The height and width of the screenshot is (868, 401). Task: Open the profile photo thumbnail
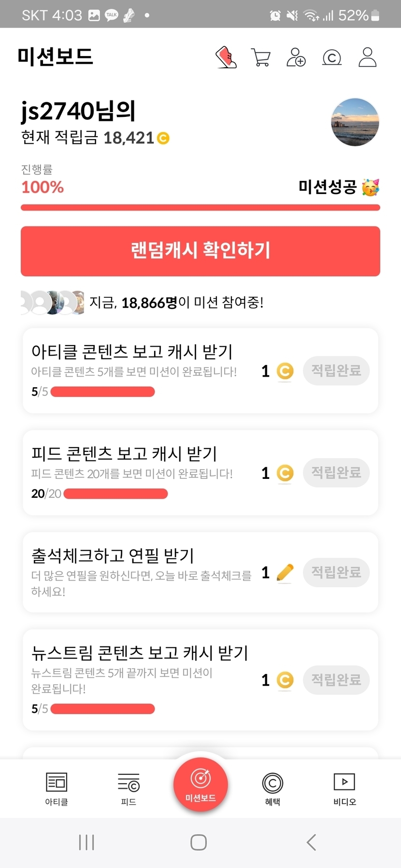coord(355,122)
